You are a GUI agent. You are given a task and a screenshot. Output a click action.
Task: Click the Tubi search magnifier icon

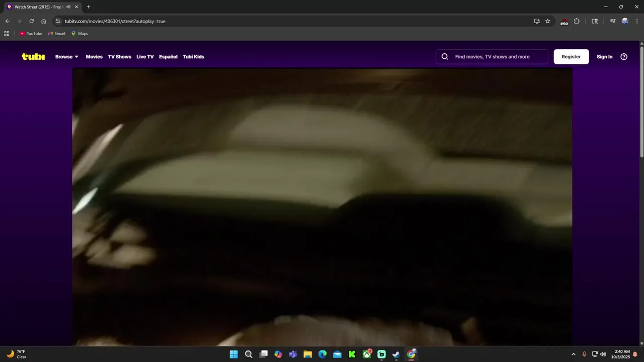tap(445, 57)
